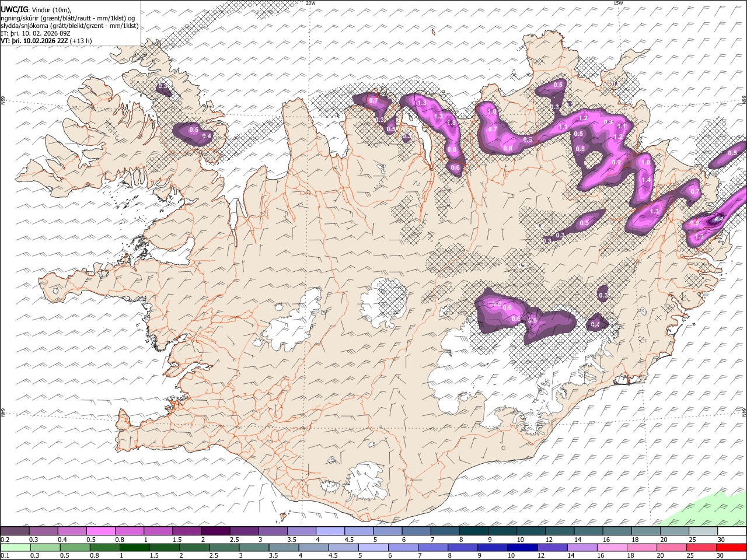The width and height of the screenshot is (747, 560).
Task: Click the pale green 0.1 swatch in lower legend
Action: point(15,548)
